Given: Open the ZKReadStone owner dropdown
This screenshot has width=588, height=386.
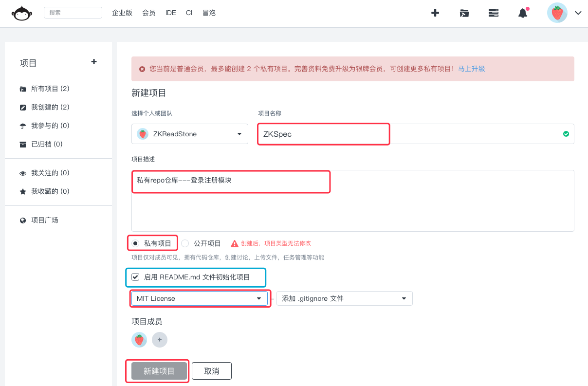Looking at the screenshot, I should click(x=189, y=133).
